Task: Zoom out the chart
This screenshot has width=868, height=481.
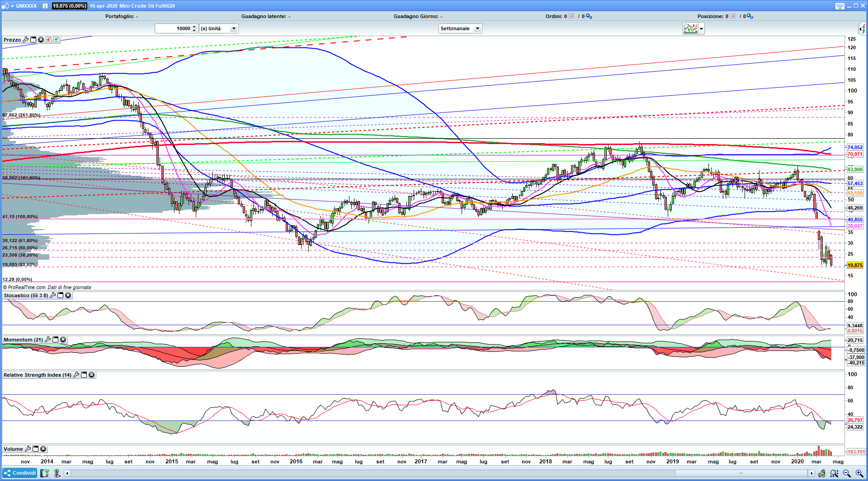Action: click(847, 473)
